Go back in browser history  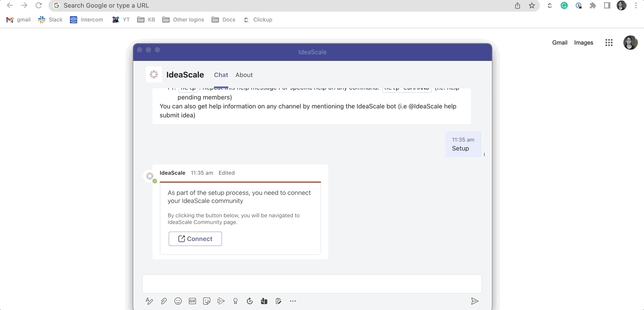[10, 5]
